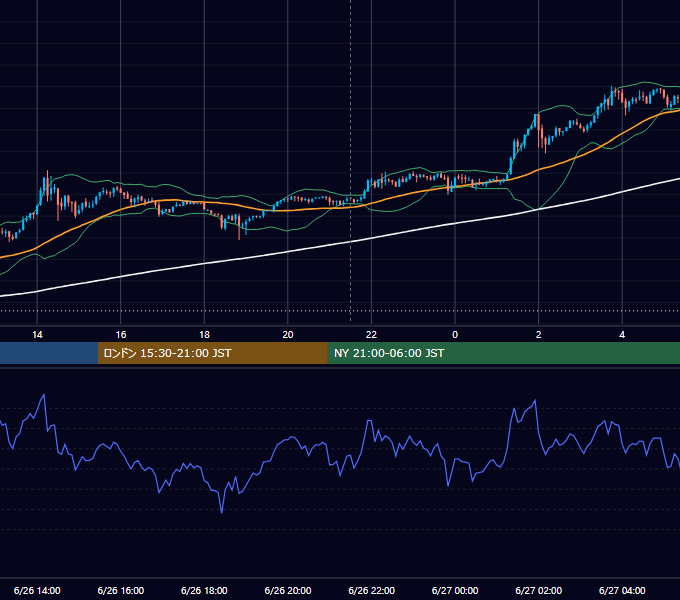Click the 6/27 04:00 date label
680x600 pixels.
pos(622,590)
